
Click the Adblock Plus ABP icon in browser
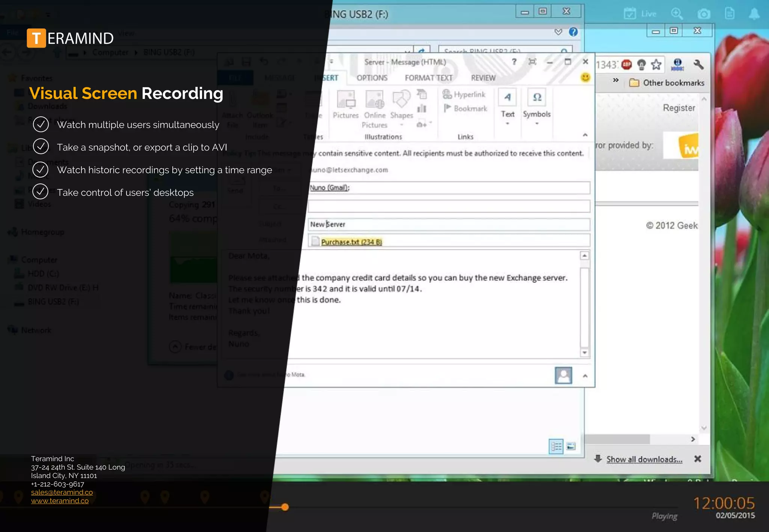(x=626, y=65)
